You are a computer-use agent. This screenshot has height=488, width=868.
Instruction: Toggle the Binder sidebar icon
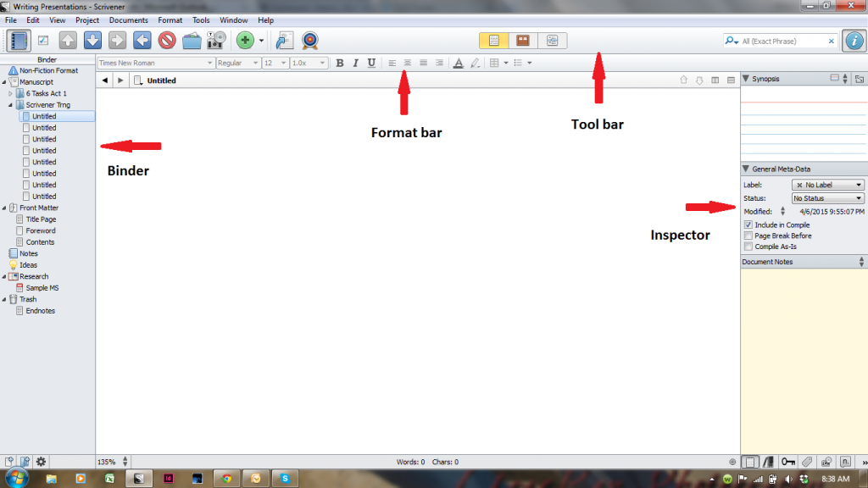18,41
